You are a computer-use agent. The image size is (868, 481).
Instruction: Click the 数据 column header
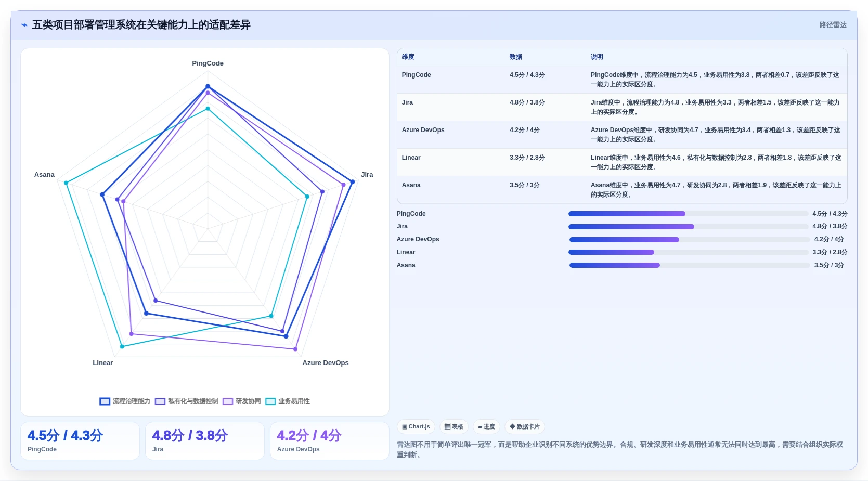[516, 57]
